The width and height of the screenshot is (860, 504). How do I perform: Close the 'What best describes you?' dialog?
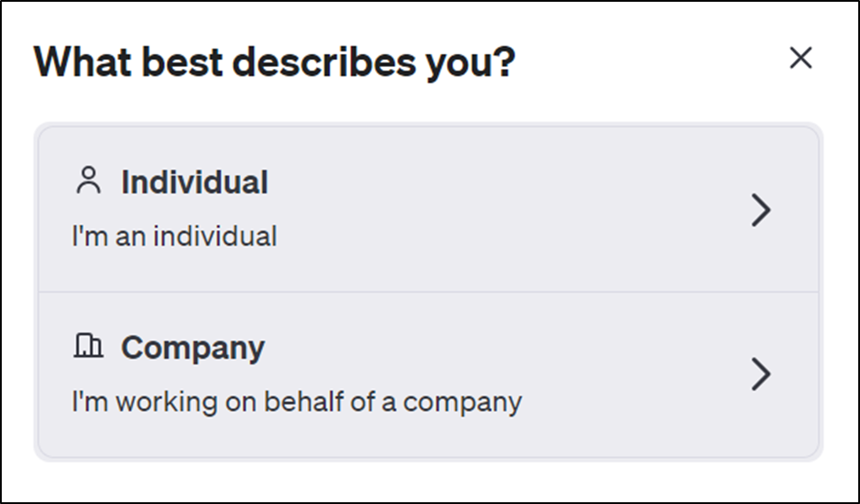800,57
